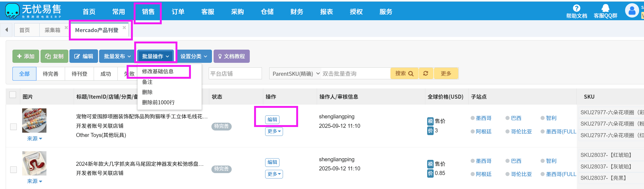Click the left arrow to scroll tabs

pyautogui.click(x=6, y=30)
